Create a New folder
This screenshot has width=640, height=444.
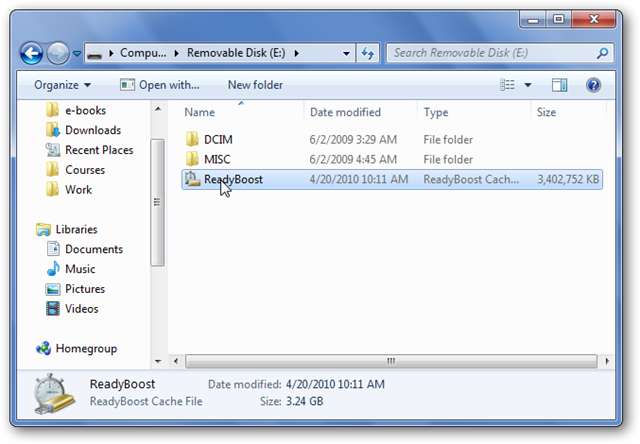pyautogui.click(x=255, y=85)
